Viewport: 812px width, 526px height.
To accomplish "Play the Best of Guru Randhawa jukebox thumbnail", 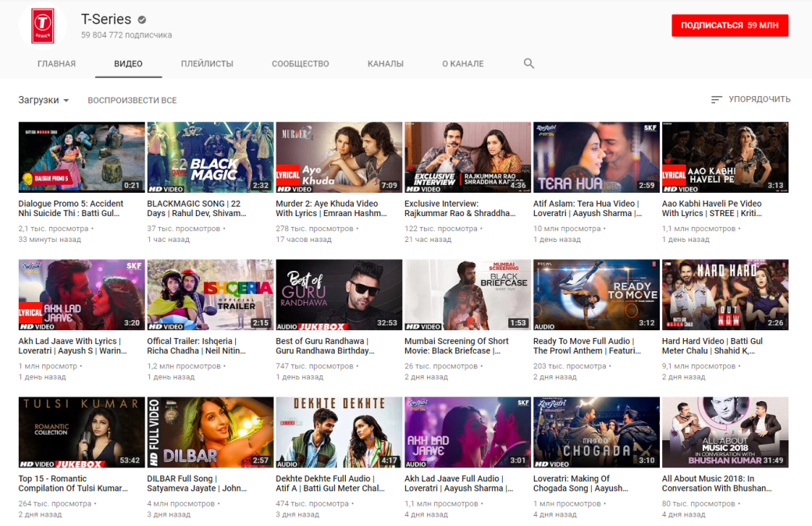I will 339,294.
